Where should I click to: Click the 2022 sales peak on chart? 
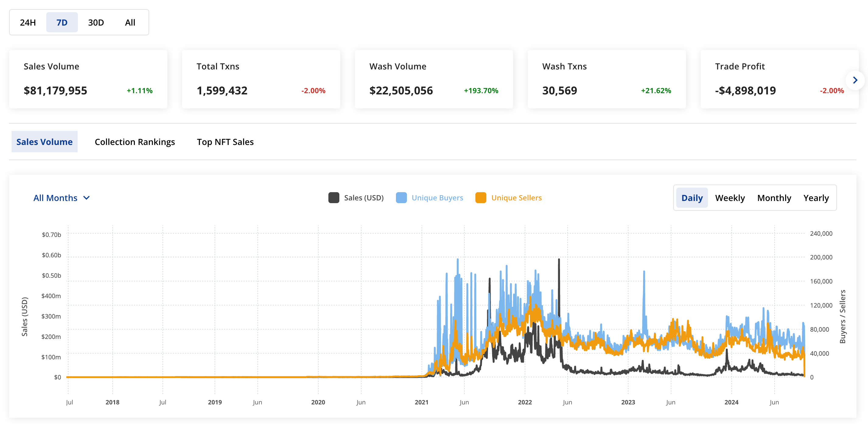(x=559, y=260)
